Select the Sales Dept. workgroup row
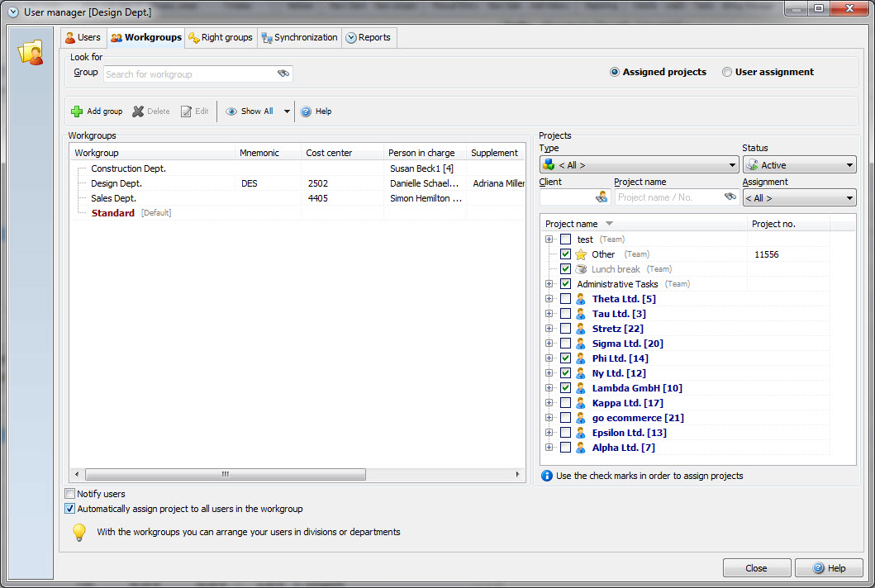875x588 pixels. (114, 198)
